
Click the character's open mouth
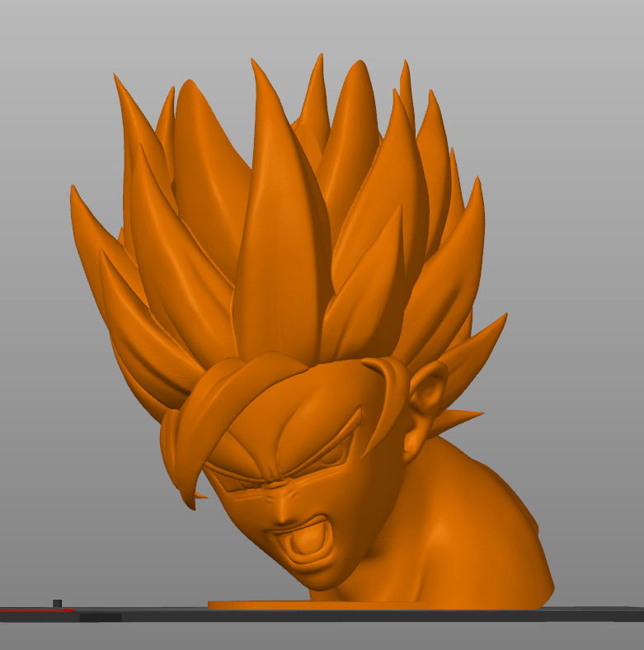coord(301,545)
